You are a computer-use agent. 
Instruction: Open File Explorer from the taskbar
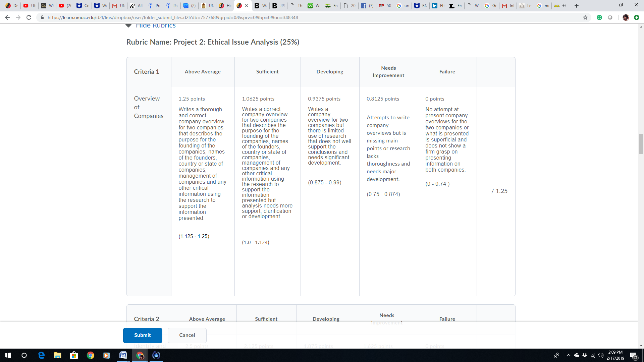click(x=58, y=356)
